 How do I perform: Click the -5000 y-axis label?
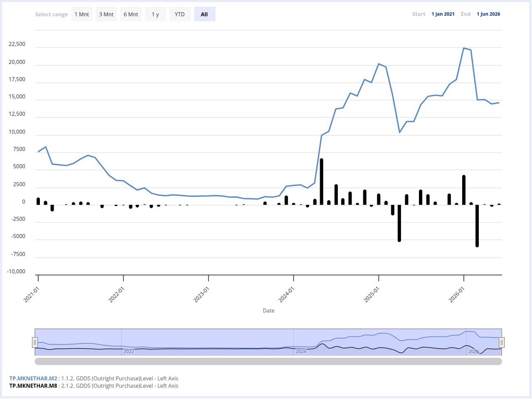18,236
